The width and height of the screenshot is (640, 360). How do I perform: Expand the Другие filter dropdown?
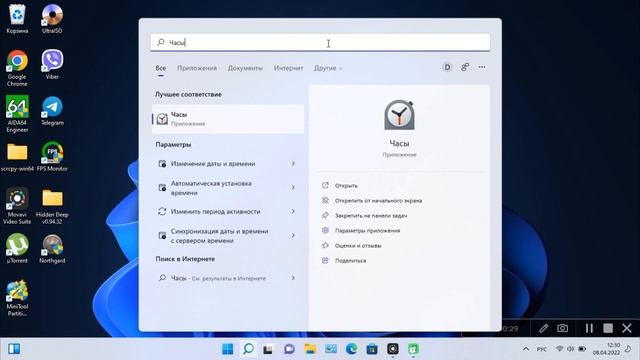click(x=328, y=68)
